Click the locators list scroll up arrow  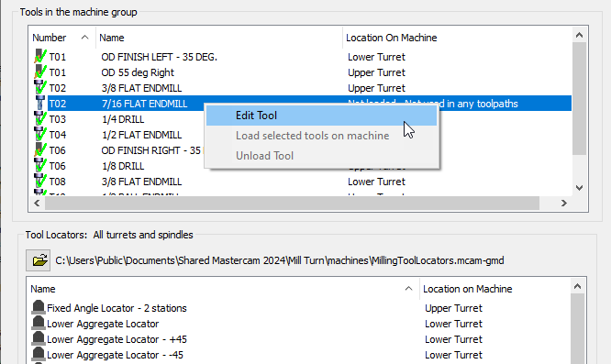coord(577,287)
